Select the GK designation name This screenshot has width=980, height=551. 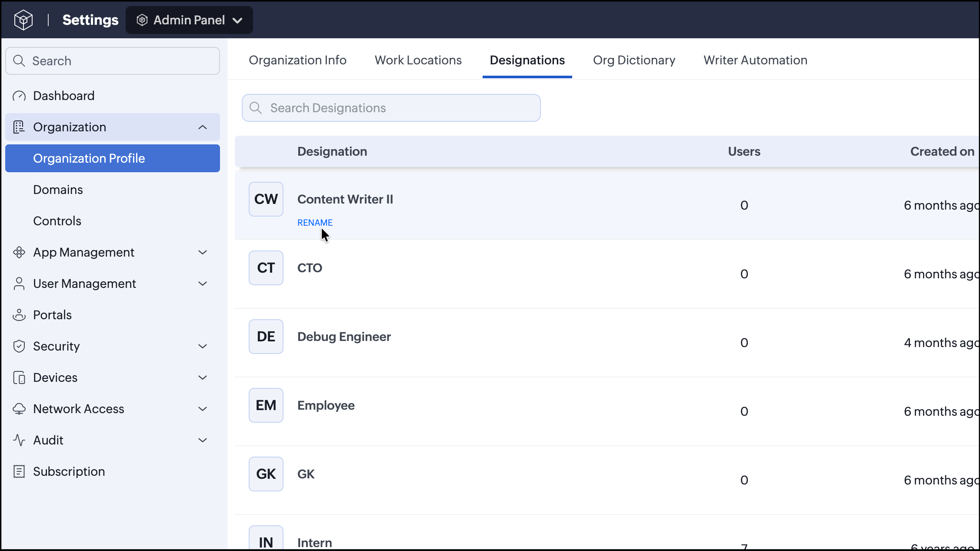pyautogui.click(x=306, y=474)
